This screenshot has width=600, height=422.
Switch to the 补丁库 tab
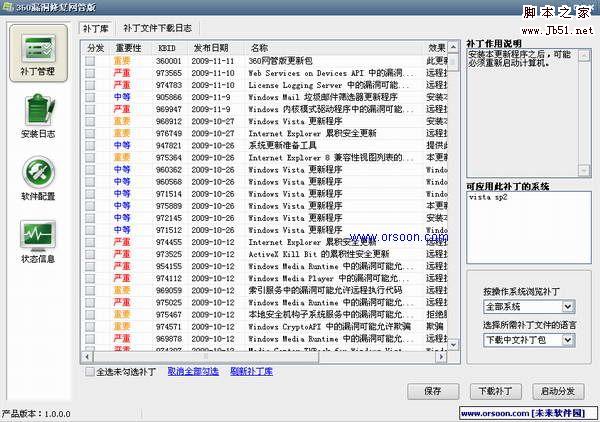[96, 28]
